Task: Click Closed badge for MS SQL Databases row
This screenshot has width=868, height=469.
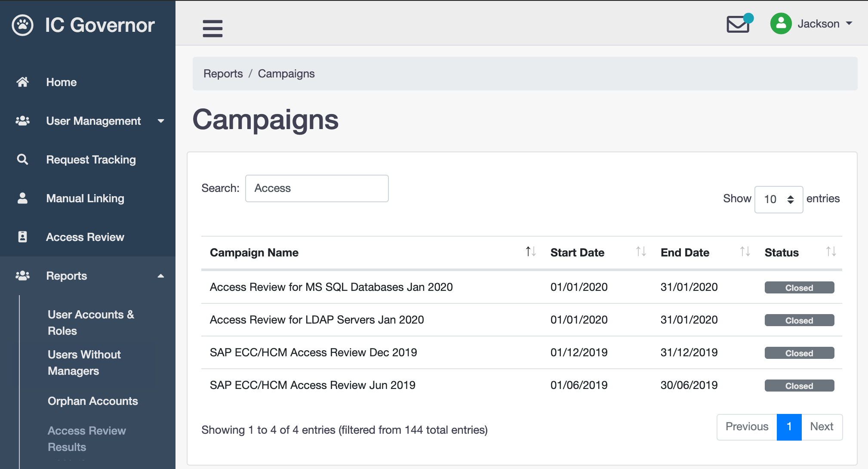Action: coord(799,287)
